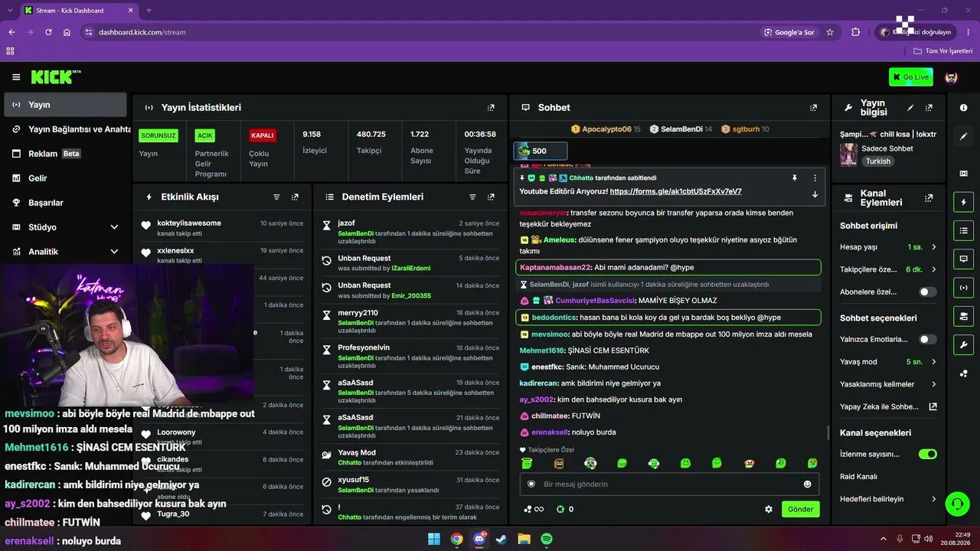Click the green support headset bubble

tap(957, 504)
